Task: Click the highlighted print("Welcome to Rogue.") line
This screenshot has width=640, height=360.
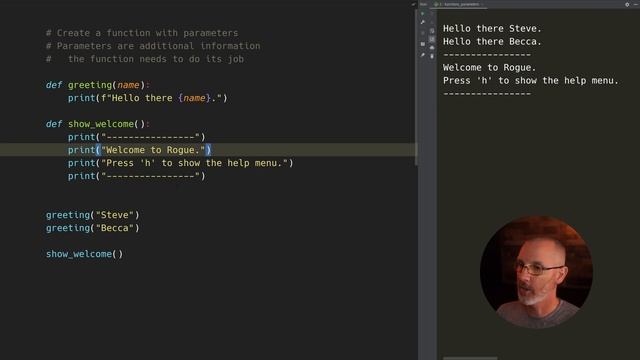Action: (x=139, y=150)
